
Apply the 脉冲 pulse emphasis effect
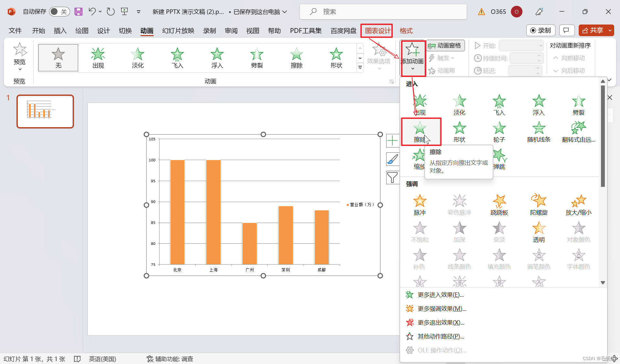pyautogui.click(x=419, y=204)
